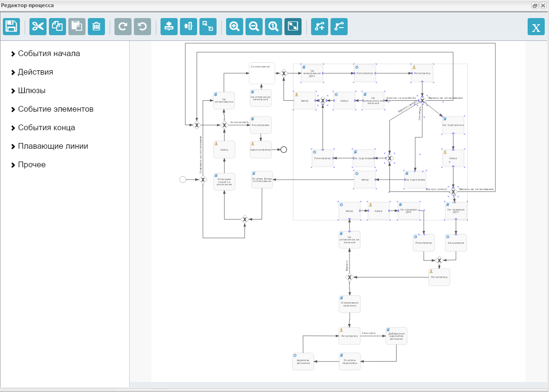Expand the «Действия» palette group
549x392 pixels.
[x=35, y=72]
